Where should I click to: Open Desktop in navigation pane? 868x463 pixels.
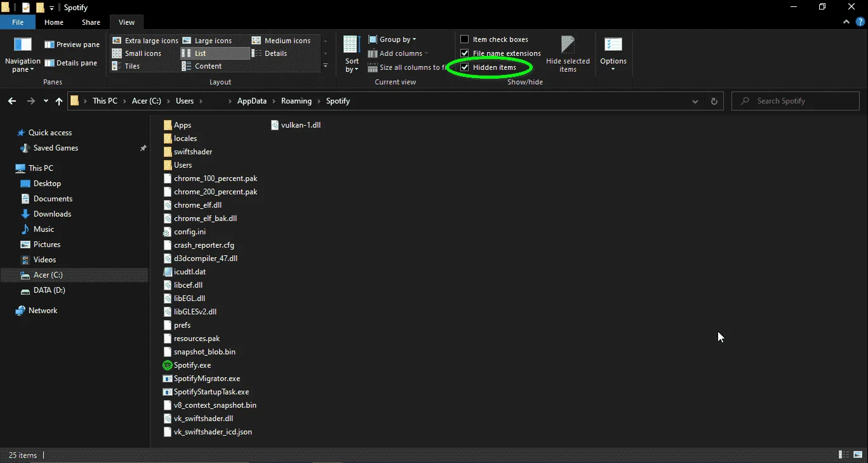point(47,184)
